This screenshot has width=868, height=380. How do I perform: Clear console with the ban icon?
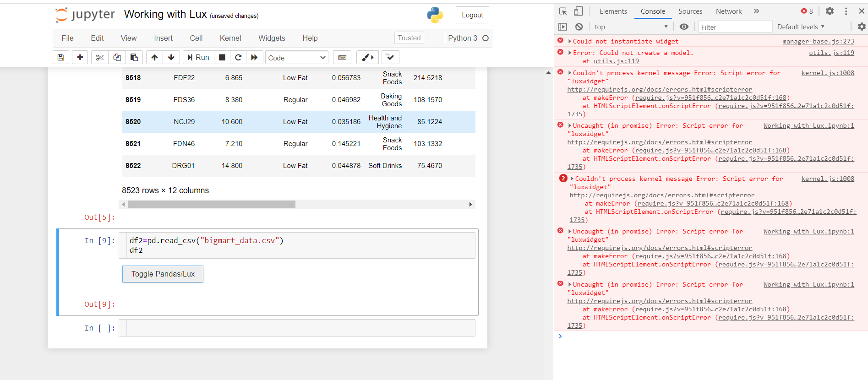click(579, 27)
